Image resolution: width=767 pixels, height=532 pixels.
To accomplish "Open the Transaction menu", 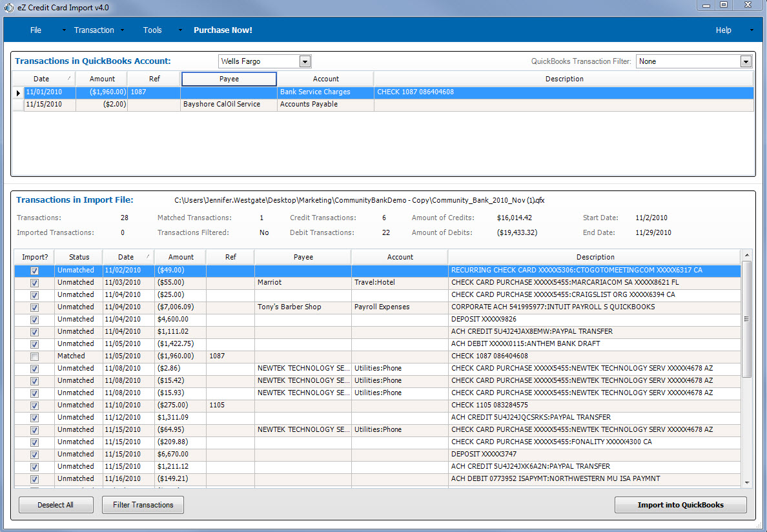I will pyautogui.click(x=94, y=30).
